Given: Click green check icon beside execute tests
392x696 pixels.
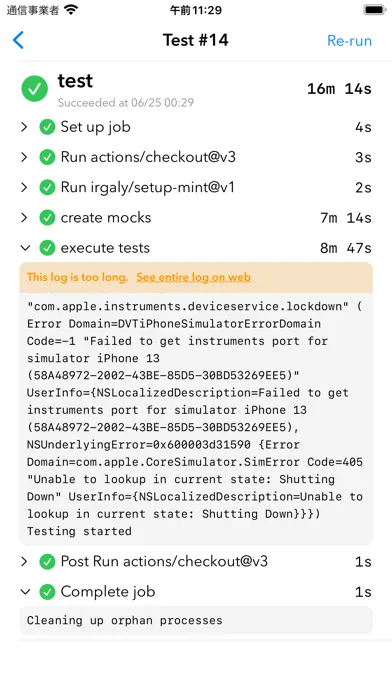Looking at the screenshot, I should click(47, 248).
